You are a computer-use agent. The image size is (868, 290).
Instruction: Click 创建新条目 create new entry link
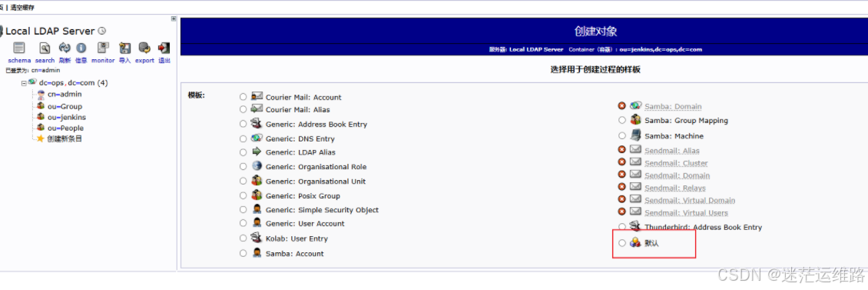(x=65, y=138)
